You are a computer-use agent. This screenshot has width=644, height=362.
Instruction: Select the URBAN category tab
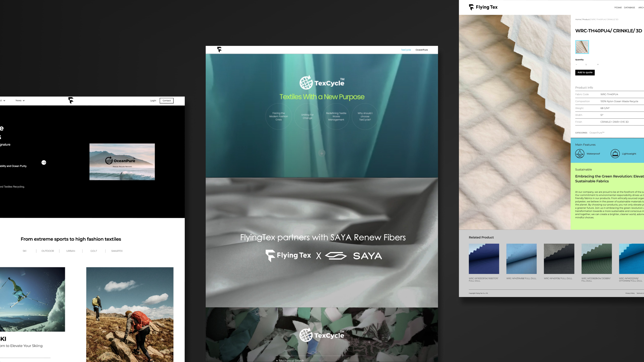click(70, 251)
